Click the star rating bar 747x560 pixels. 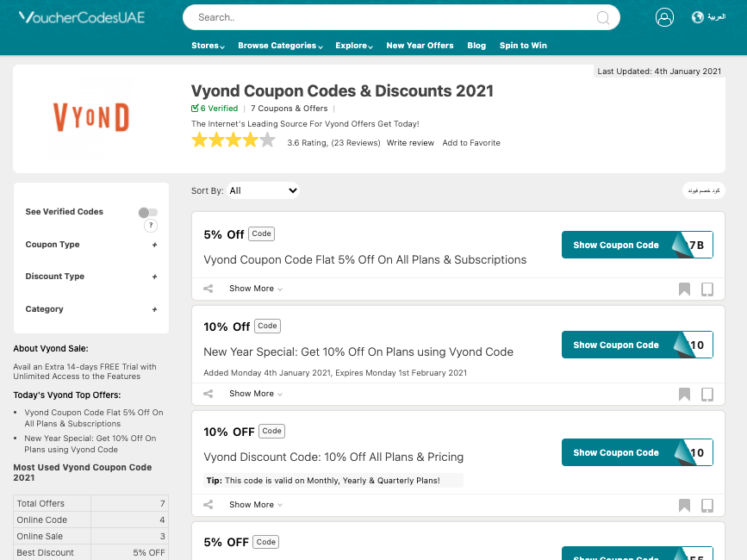233,140
